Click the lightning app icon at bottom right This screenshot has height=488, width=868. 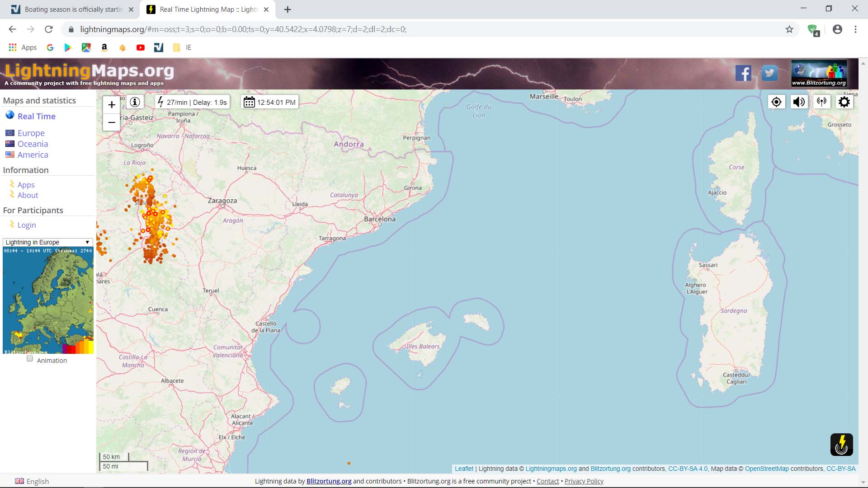[841, 445]
